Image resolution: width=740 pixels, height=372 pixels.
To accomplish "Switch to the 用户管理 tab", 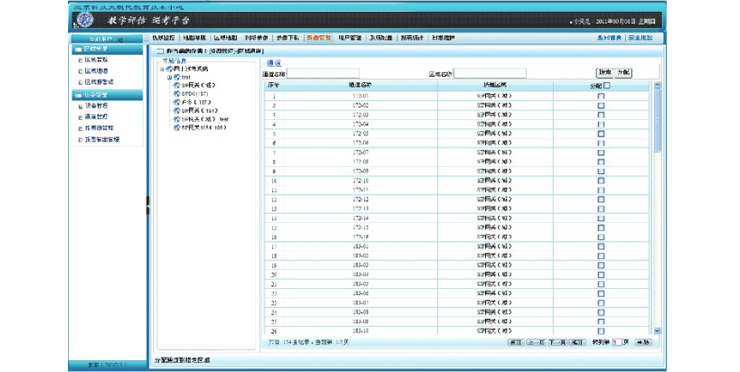I will point(350,38).
